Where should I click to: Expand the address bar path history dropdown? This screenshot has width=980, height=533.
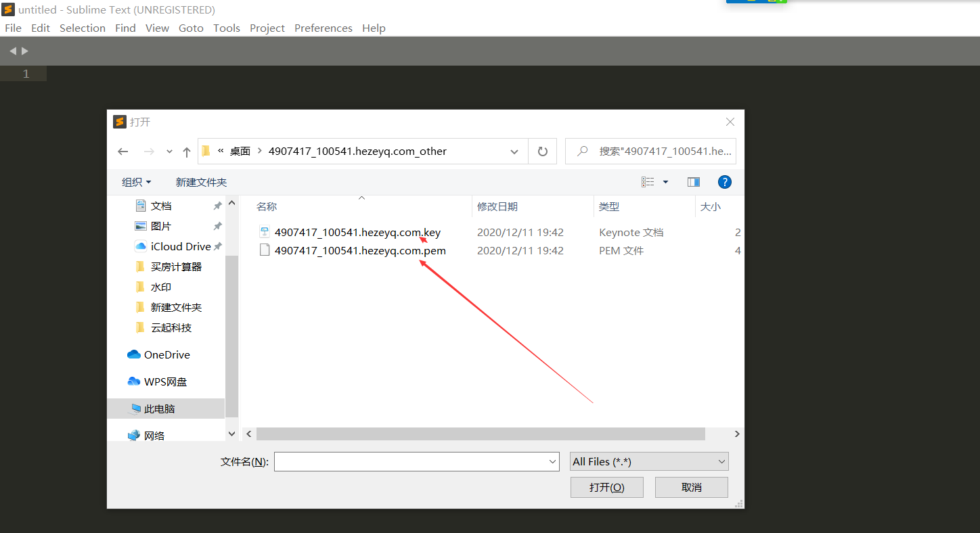point(514,152)
